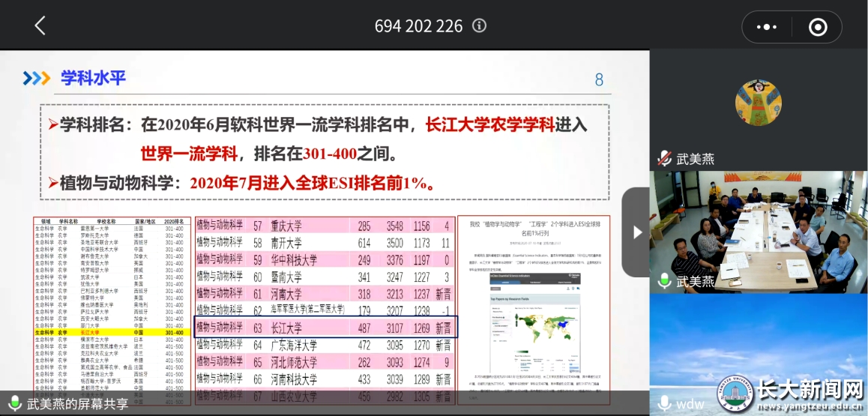
Task: Click the text 2020年7月进入全球ESI排名前1%
Action: coord(312,183)
